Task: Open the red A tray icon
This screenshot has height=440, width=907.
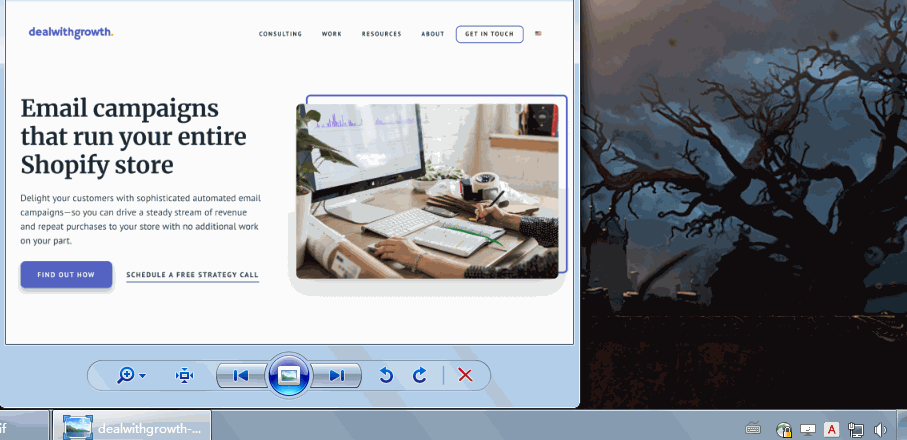Action: click(x=831, y=430)
